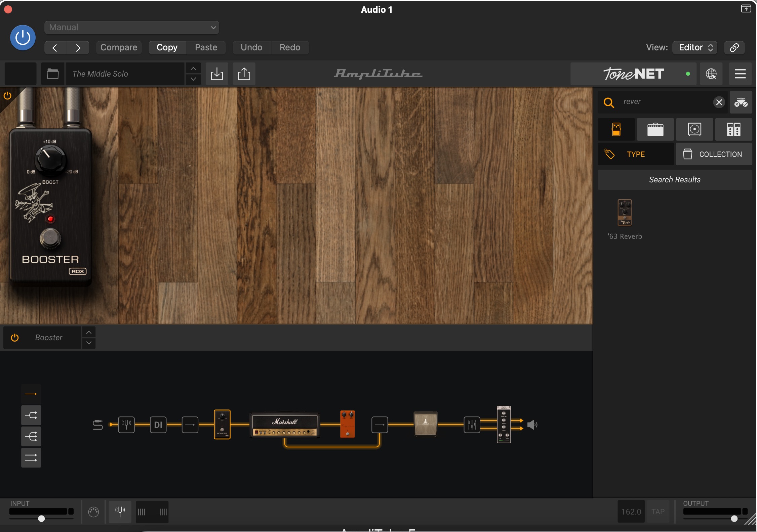The width and height of the screenshot is (757, 532).
Task: Select the rack effects gear category
Action: tap(733, 129)
